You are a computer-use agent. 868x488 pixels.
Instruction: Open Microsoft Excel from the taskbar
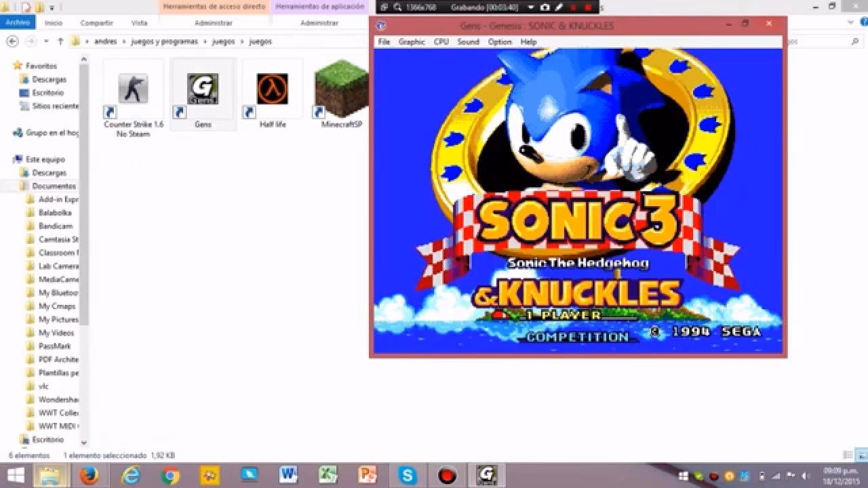329,476
